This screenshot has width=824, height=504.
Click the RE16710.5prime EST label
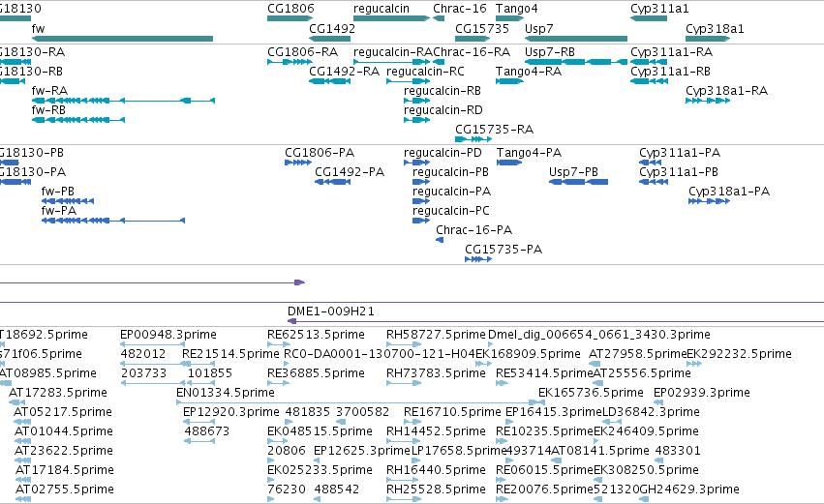pyautogui.click(x=452, y=411)
